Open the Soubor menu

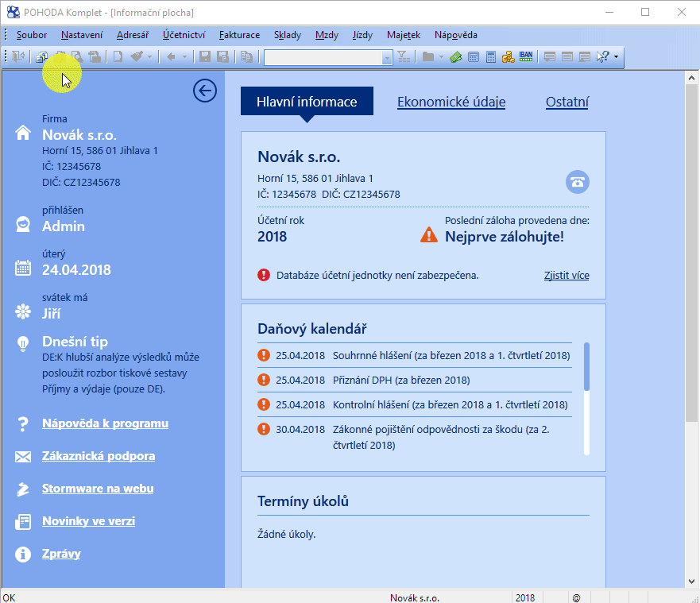(31, 35)
